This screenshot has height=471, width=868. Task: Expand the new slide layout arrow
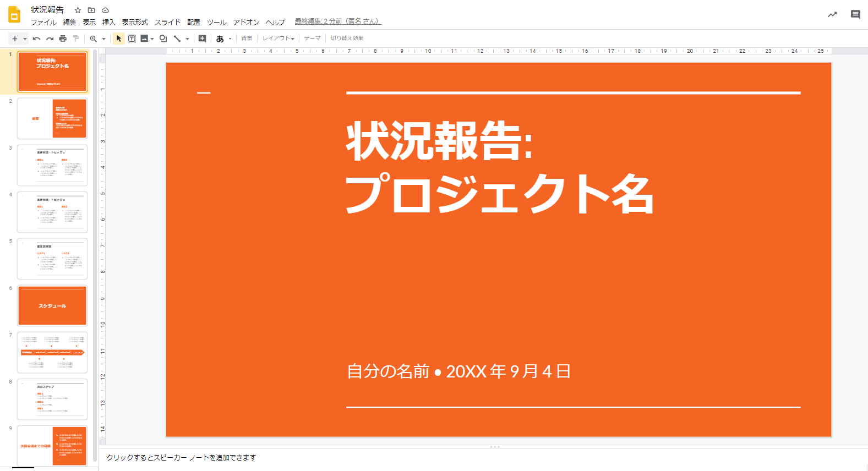pyautogui.click(x=25, y=39)
